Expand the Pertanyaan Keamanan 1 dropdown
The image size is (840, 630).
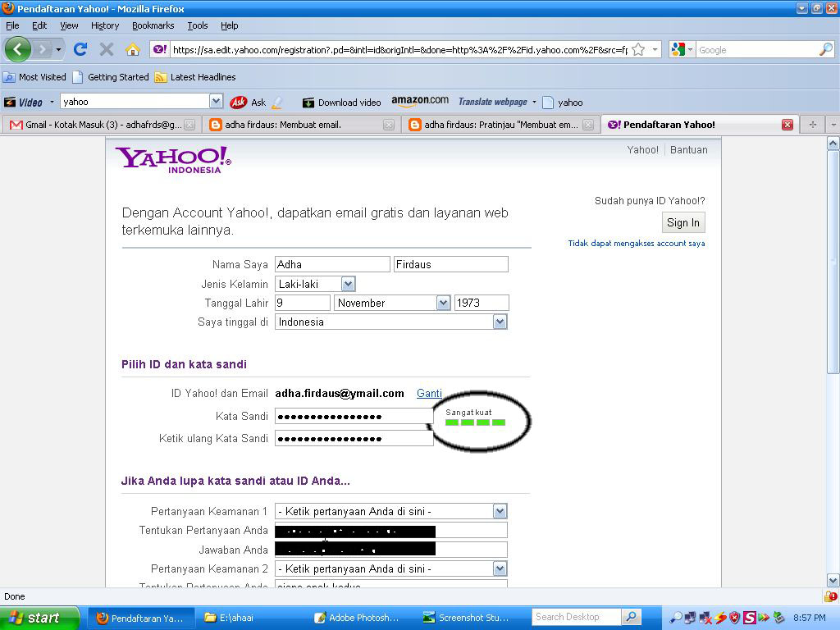[x=500, y=511]
